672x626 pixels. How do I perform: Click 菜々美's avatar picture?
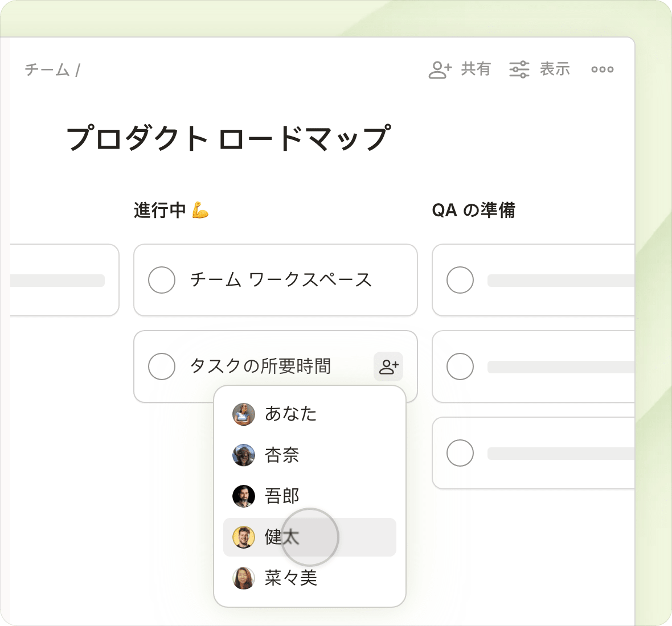pos(244,578)
